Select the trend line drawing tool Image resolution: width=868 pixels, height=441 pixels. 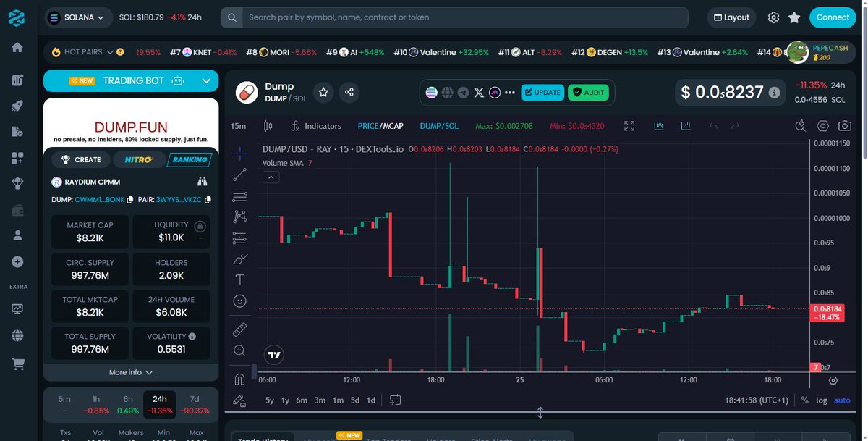[240, 174]
